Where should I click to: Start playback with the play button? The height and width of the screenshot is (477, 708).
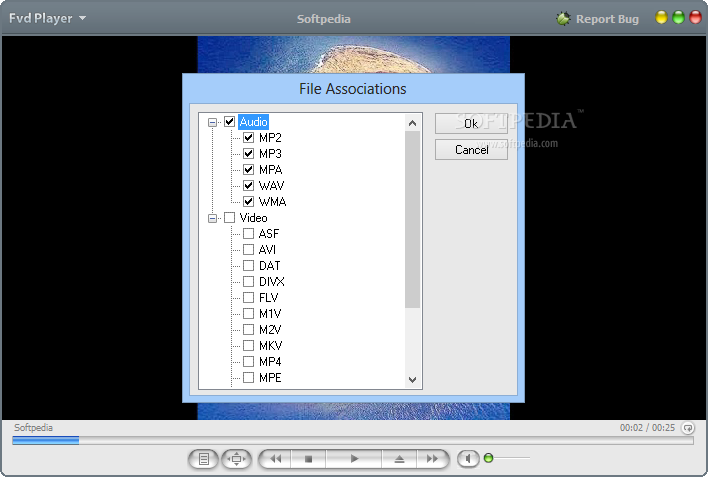coord(354,459)
